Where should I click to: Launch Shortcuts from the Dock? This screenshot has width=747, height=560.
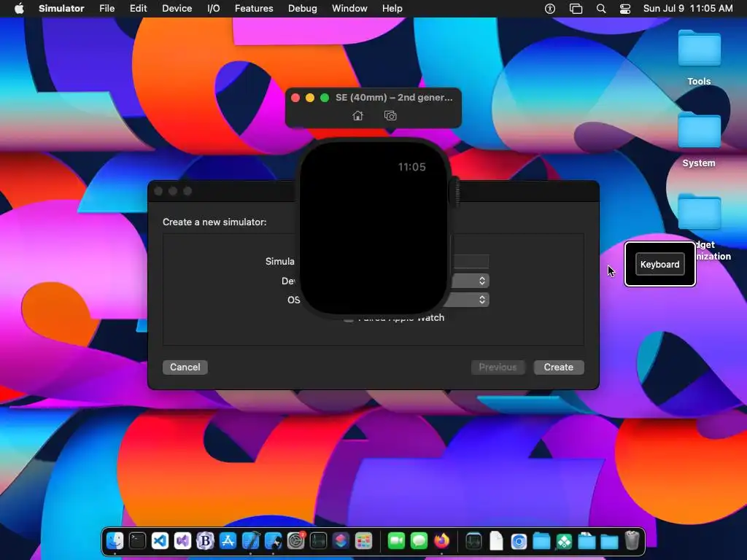tap(341, 541)
